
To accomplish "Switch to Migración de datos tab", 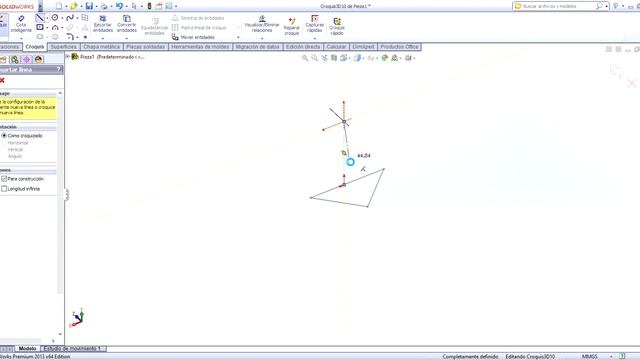I will pos(258,47).
